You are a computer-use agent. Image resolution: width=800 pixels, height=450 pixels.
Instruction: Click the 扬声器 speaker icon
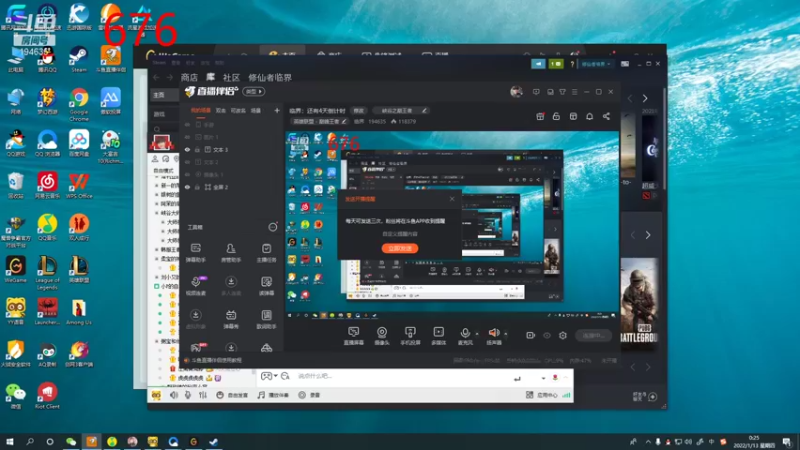(494, 333)
